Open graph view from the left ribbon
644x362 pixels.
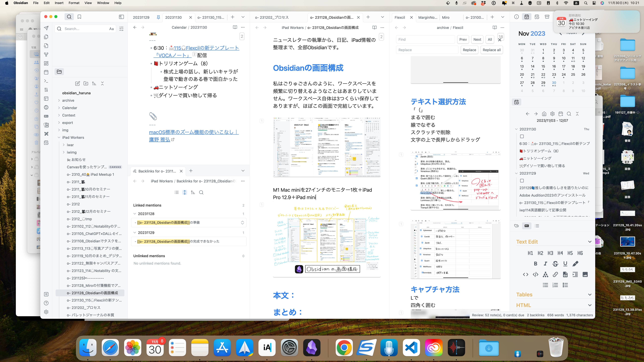(x=46, y=54)
